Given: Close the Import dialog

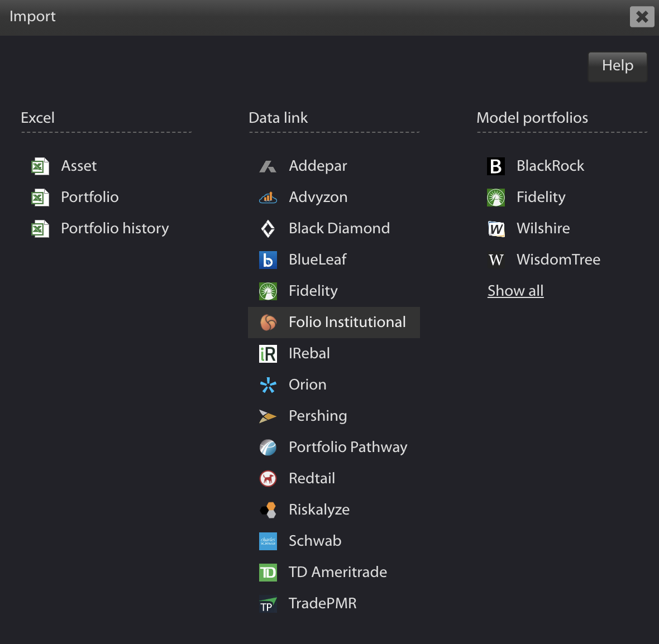Looking at the screenshot, I should (x=642, y=17).
